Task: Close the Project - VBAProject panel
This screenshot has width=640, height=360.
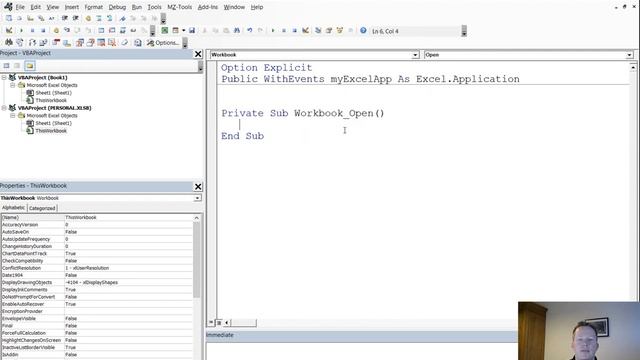Action: (198, 54)
